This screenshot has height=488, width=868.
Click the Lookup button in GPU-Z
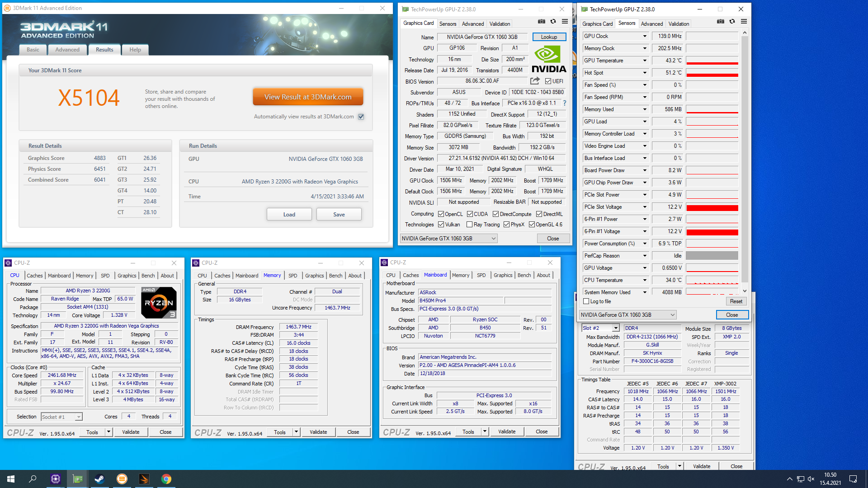tap(549, 37)
